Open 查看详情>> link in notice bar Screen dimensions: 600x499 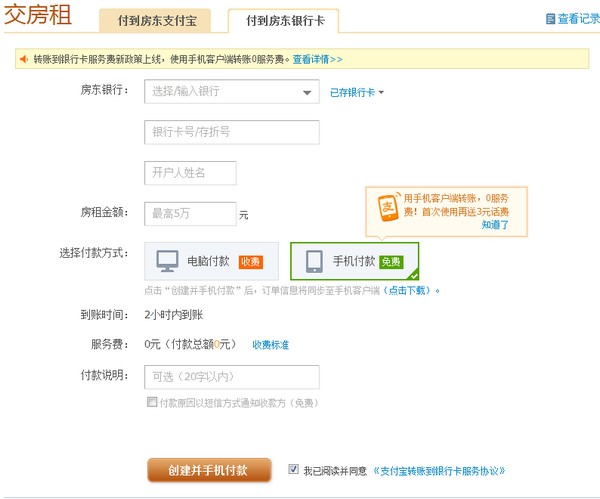pyautogui.click(x=317, y=59)
